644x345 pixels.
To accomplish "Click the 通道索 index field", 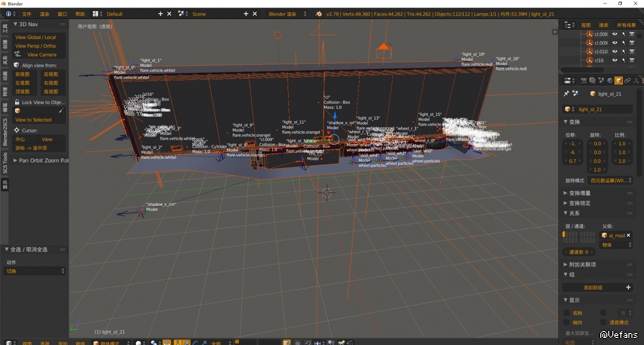I will tap(579, 252).
